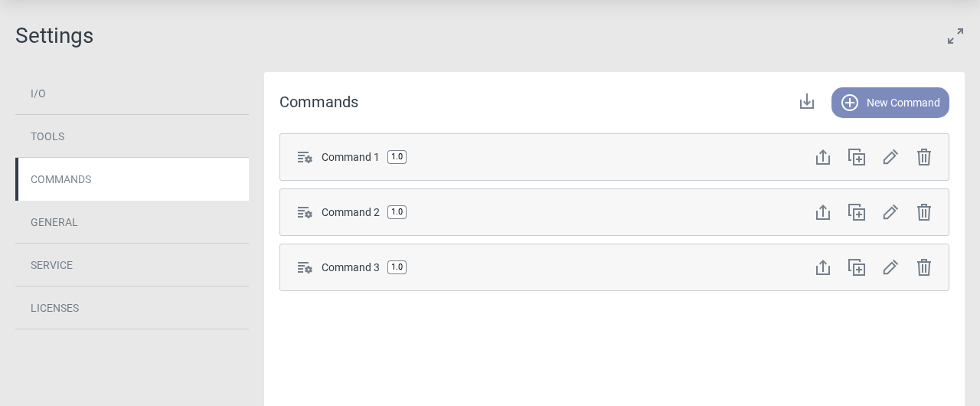The image size is (980, 406).
Task: Edit Command 1 with pencil icon
Action: (x=890, y=157)
